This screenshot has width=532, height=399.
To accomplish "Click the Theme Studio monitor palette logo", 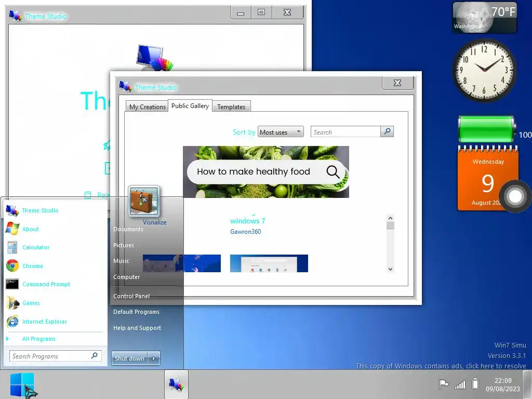I will pyautogui.click(x=155, y=58).
